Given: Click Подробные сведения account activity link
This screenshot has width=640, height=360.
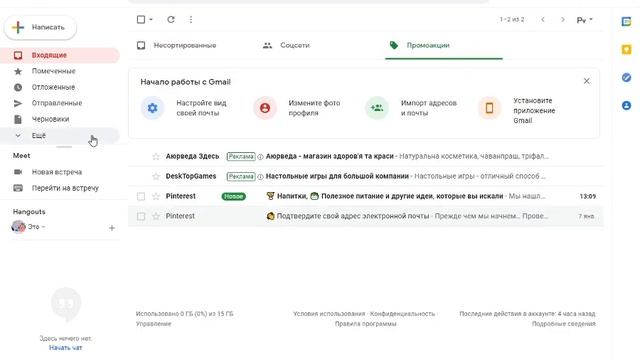Looking at the screenshot, I should click(564, 324).
